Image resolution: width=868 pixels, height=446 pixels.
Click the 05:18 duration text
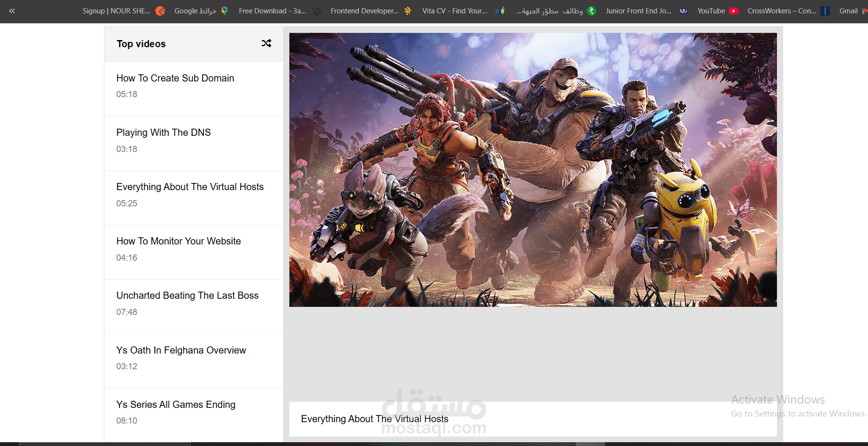tap(127, 94)
